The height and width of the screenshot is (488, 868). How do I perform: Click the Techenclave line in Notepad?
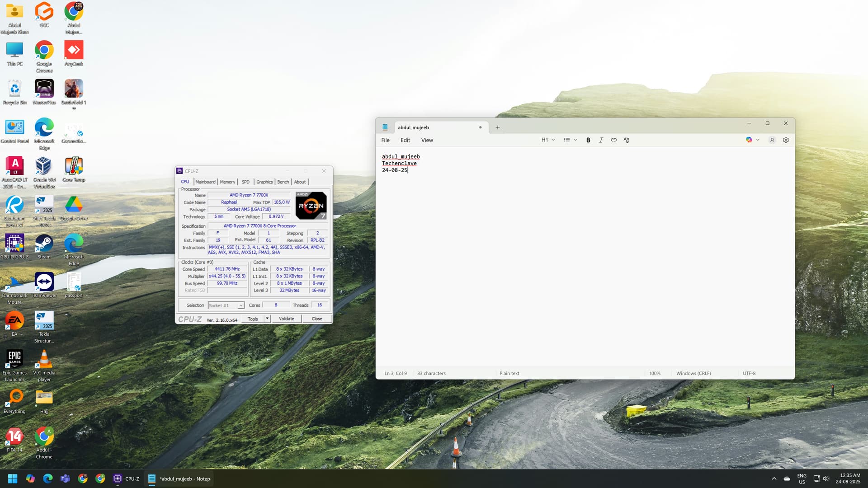pyautogui.click(x=399, y=164)
